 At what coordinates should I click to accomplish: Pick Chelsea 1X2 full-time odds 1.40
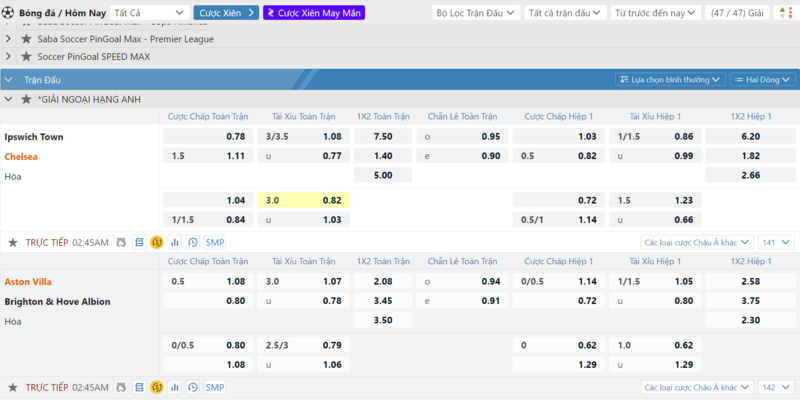click(x=383, y=156)
